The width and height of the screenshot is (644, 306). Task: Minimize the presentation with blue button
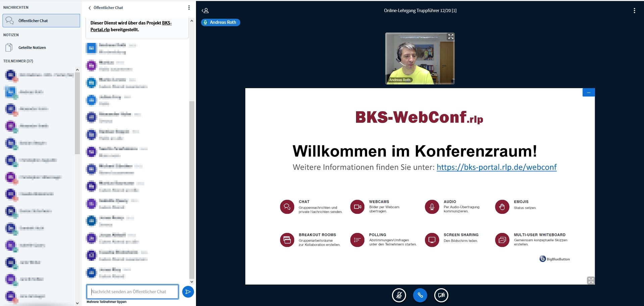(x=589, y=93)
